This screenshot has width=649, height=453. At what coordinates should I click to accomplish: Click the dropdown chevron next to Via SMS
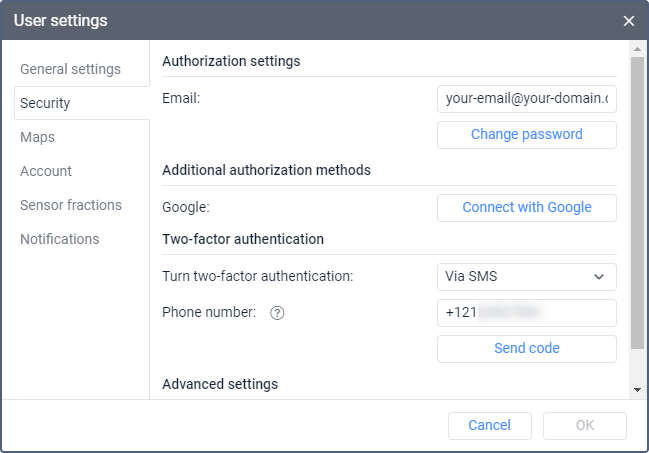(x=599, y=276)
